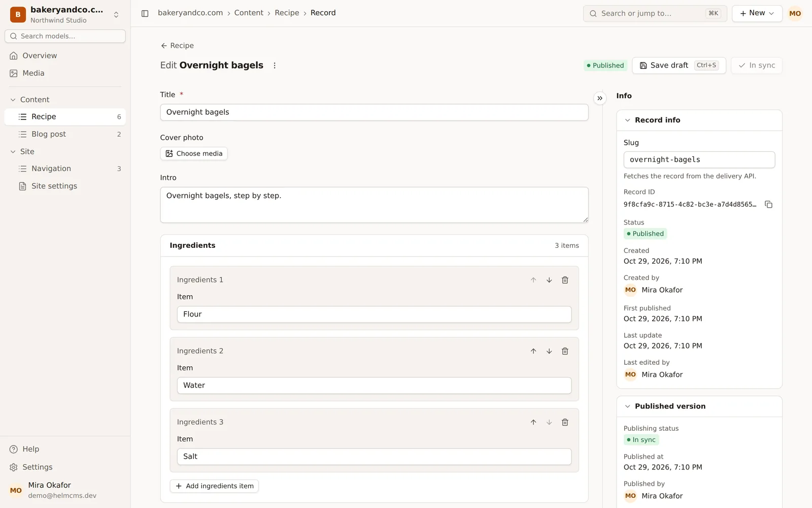812x508 pixels.
Task: Edit the Title input field
Action: (374, 112)
